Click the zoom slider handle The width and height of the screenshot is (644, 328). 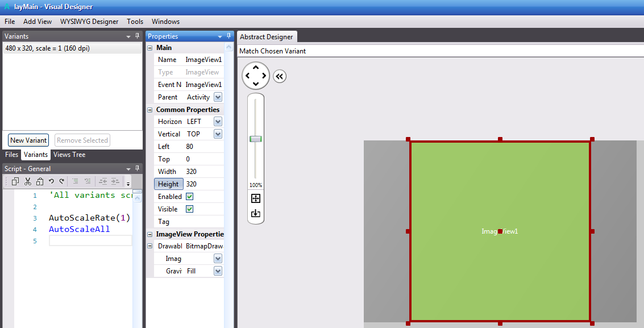255,139
